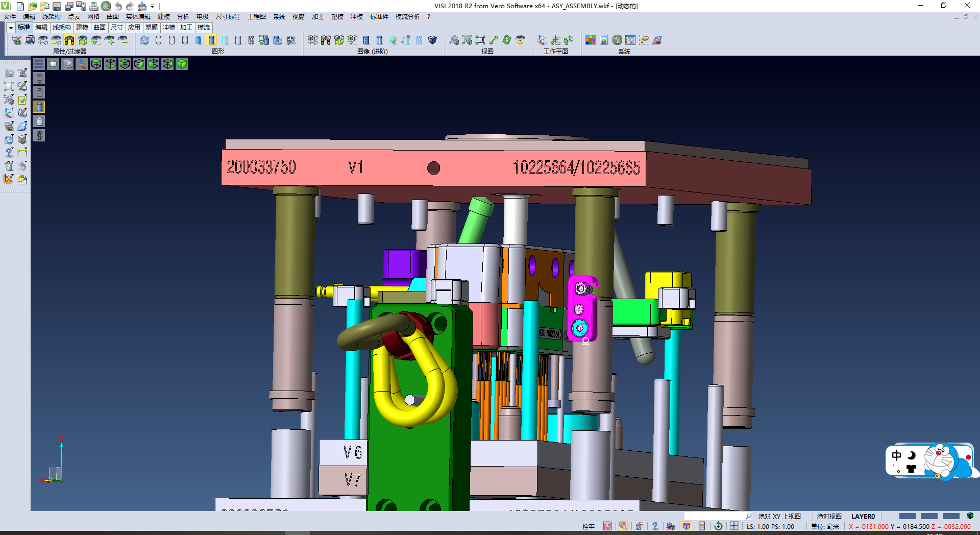The width and height of the screenshot is (980, 535).
Task: Toggle the highlighted cylinder in left vertical strip
Action: [x=39, y=107]
